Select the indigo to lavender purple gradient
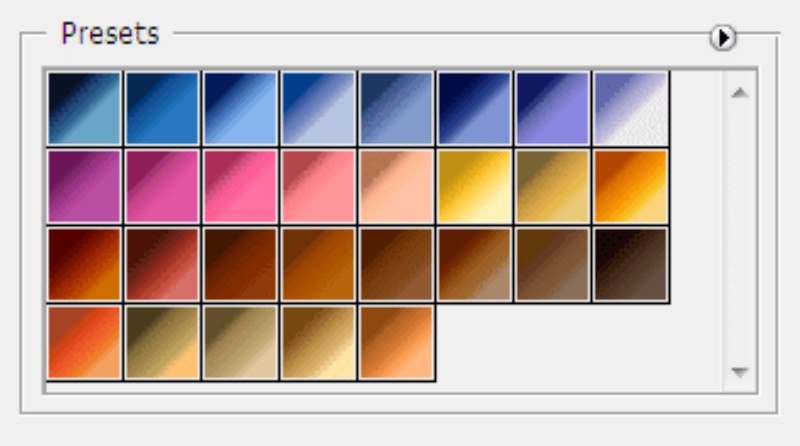 553,108
